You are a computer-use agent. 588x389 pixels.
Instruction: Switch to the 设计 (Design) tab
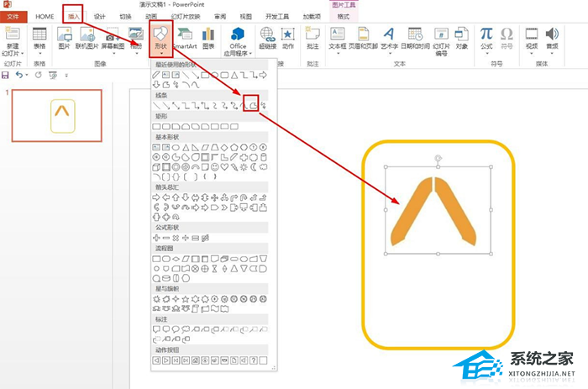click(x=100, y=16)
